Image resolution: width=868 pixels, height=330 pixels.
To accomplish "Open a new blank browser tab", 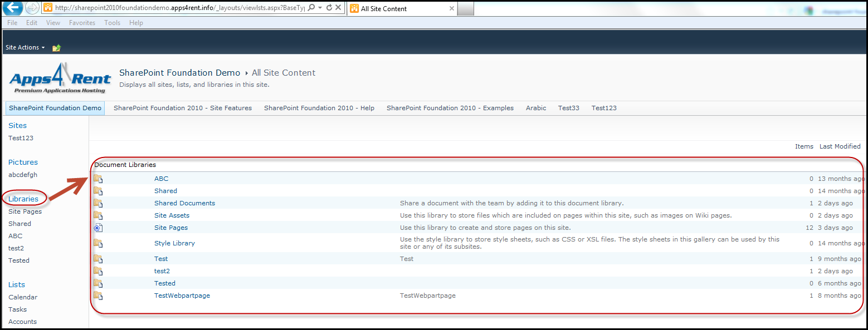I will (x=466, y=8).
